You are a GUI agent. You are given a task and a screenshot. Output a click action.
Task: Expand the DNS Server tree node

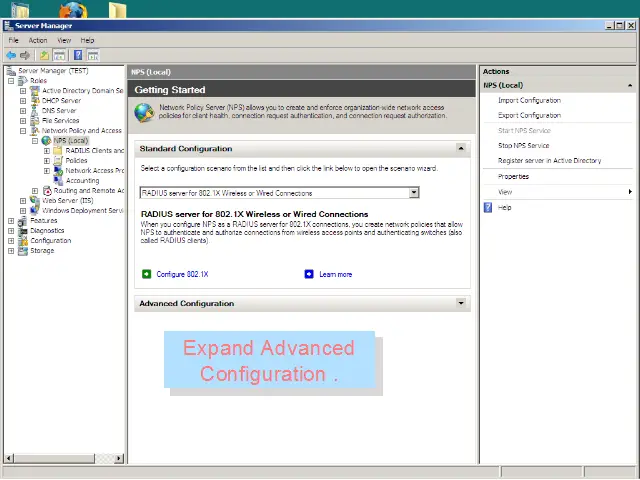(x=23, y=111)
